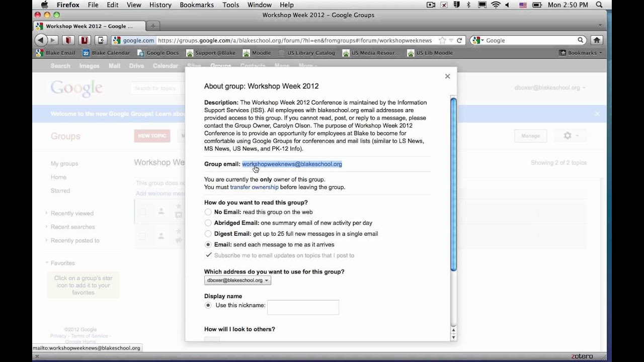Select the Abridged Email radio option

208,223
